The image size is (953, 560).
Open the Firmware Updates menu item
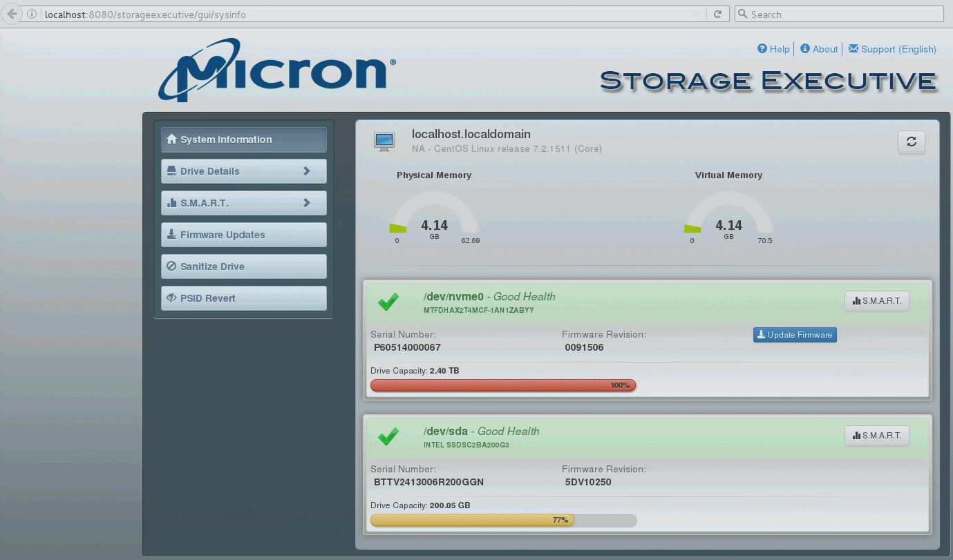(x=244, y=235)
